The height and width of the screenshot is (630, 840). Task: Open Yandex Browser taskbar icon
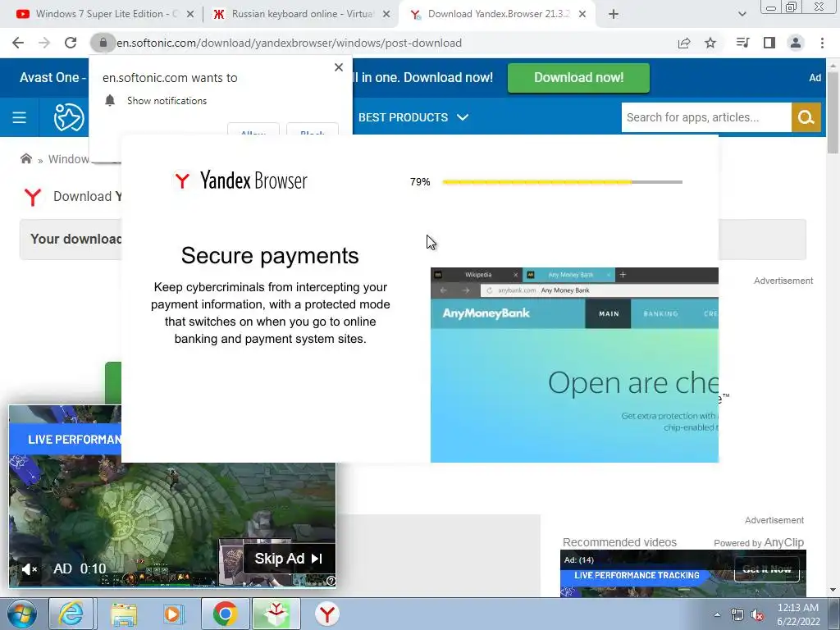[x=326, y=614]
